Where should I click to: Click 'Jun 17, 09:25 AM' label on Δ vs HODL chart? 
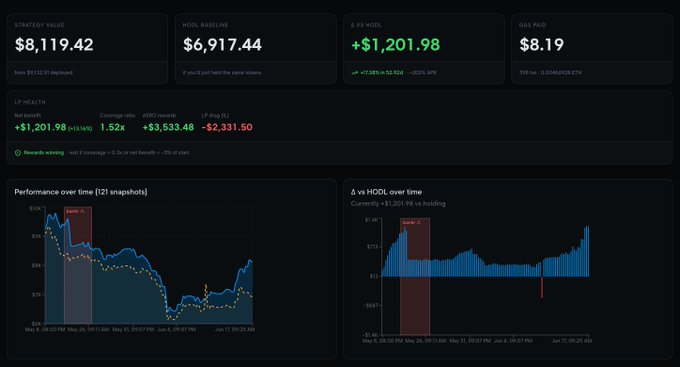572,341
